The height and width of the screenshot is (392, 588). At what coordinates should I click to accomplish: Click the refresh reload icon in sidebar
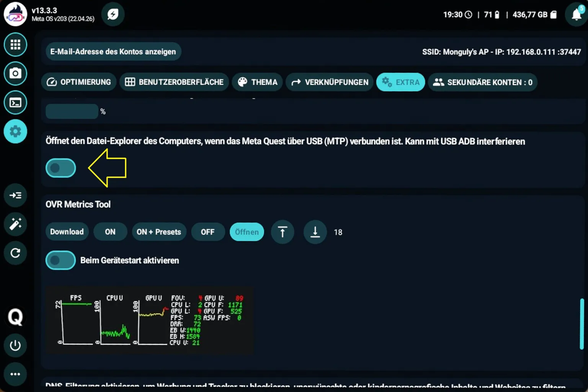pyautogui.click(x=15, y=253)
